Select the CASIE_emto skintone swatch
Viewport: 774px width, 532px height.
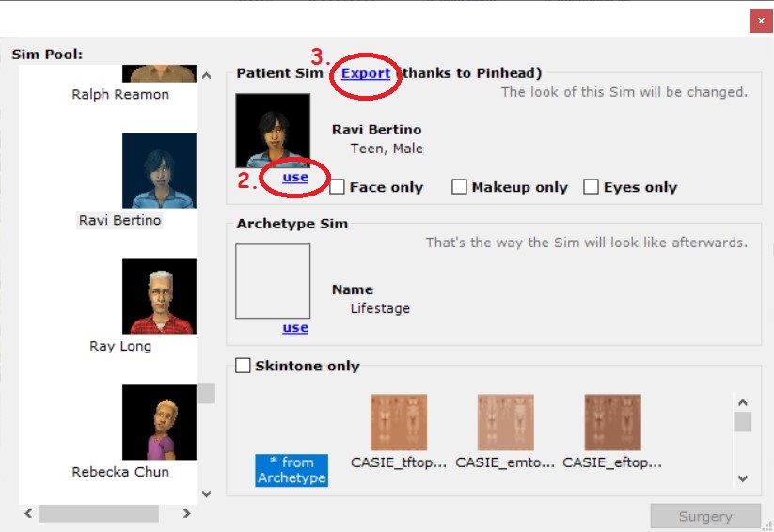tap(505, 422)
